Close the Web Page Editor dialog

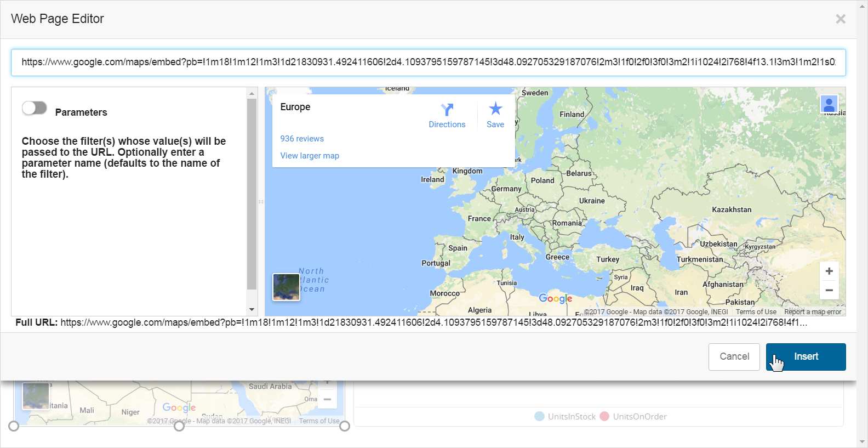(841, 19)
